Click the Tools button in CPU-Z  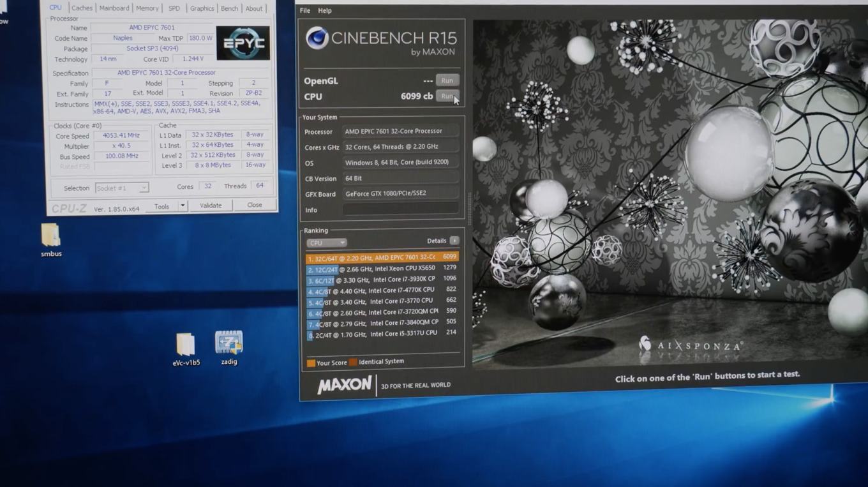pyautogui.click(x=161, y=206)
